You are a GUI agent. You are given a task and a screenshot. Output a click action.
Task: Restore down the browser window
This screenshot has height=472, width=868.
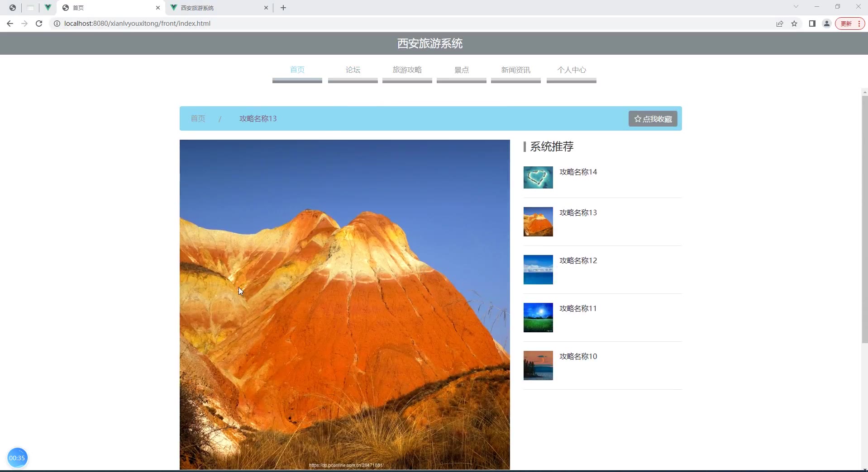click(x=838, y=7)
